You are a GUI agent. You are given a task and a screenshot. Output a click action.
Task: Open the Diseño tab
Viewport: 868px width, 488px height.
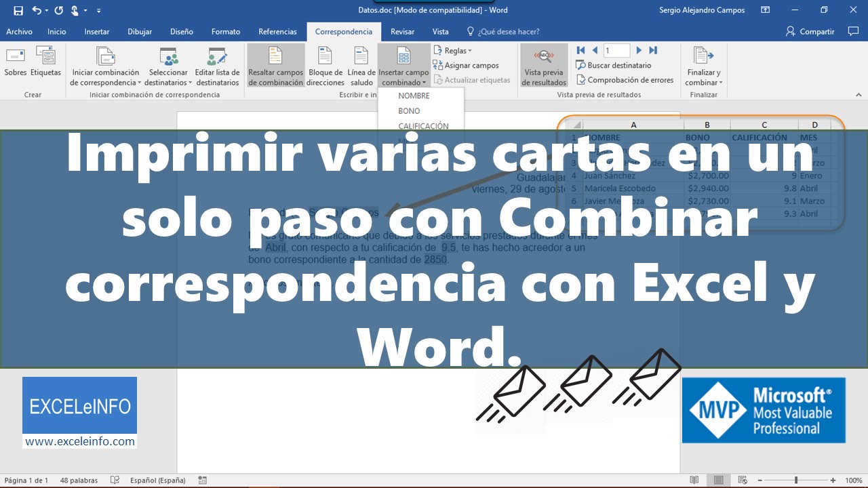[182, 31]
